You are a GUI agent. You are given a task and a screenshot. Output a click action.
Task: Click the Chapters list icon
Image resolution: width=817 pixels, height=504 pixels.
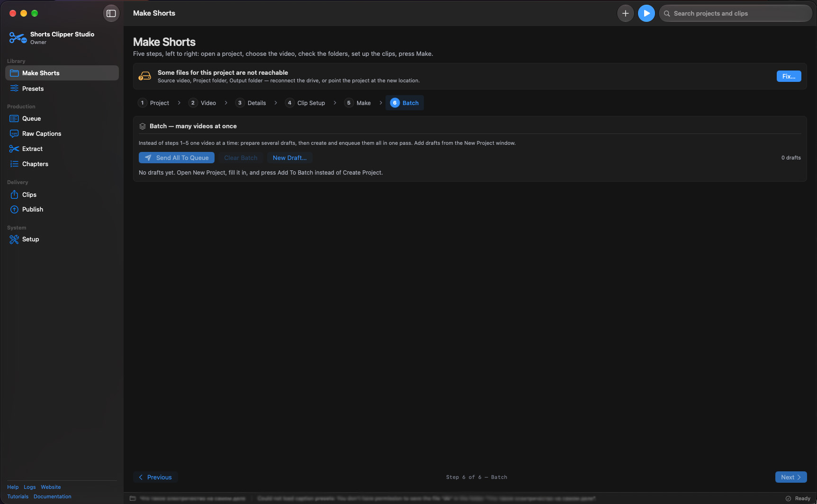tap(14, 164)
